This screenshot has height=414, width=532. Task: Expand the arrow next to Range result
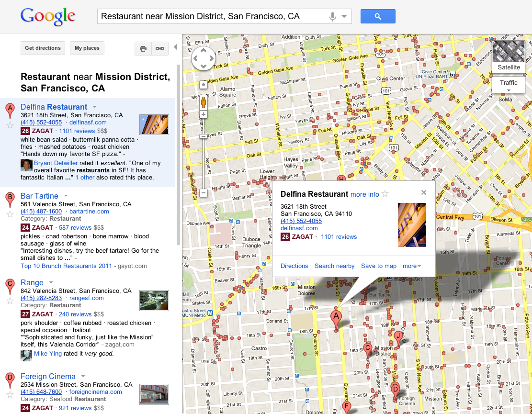51,283
